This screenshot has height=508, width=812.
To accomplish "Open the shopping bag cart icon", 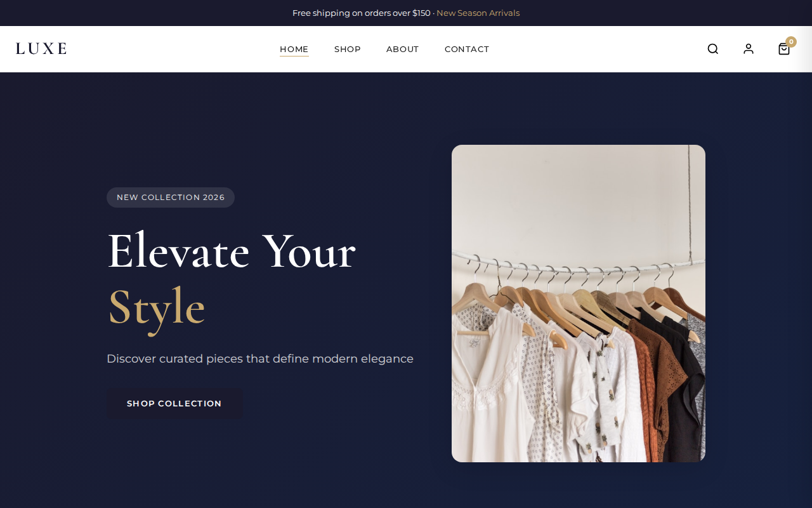I will point(784,49).
